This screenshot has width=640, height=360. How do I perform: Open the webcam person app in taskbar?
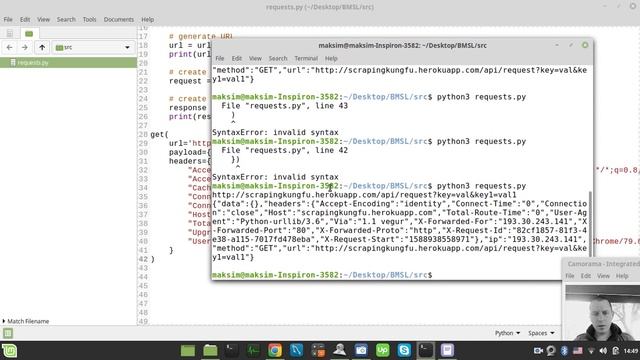[340, 351]
